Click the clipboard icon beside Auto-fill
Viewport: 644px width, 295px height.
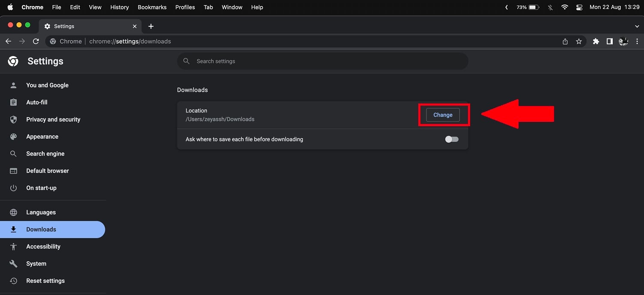pos(13,102)
